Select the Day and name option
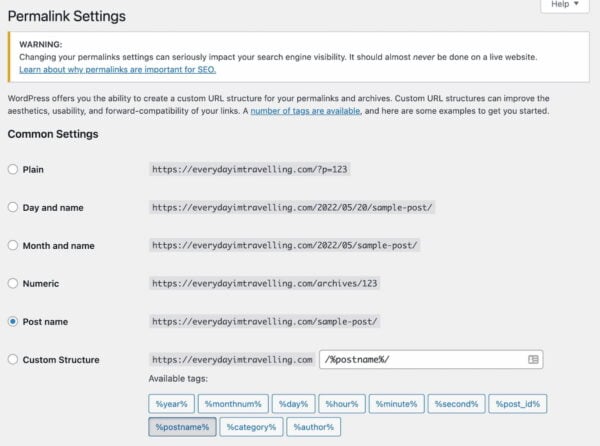600x446 pixels. click(x=13, y=207)
